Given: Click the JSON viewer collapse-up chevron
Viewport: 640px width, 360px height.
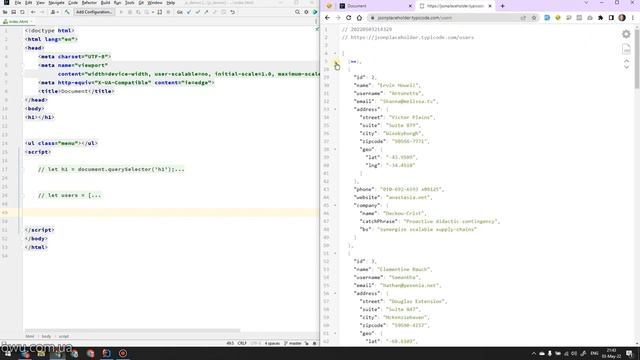Looking at the screenshot, I should [627, 61].
